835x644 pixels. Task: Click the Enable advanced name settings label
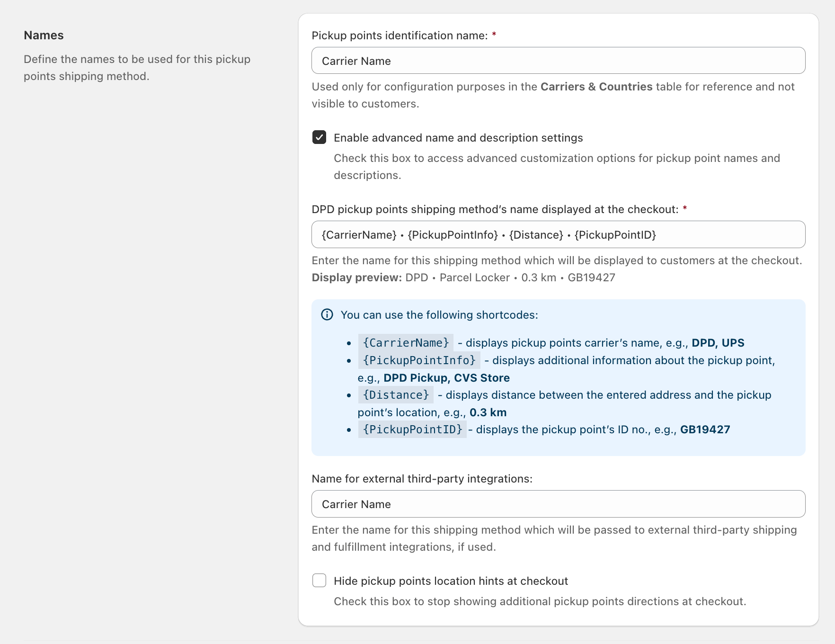click(x=458, y=138)
